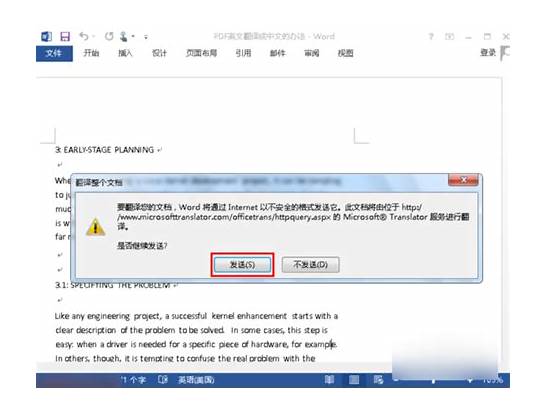Switch to Read Mode view icon
This screenshot has width=546, height=415.
pos(329,379)
